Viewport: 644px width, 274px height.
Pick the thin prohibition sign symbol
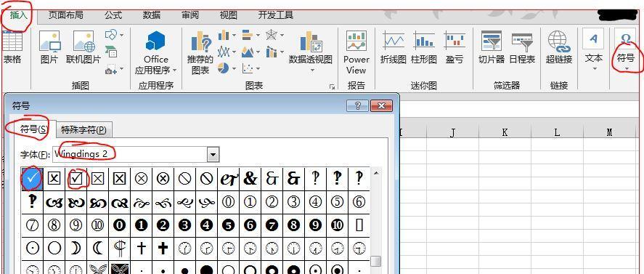185,178
